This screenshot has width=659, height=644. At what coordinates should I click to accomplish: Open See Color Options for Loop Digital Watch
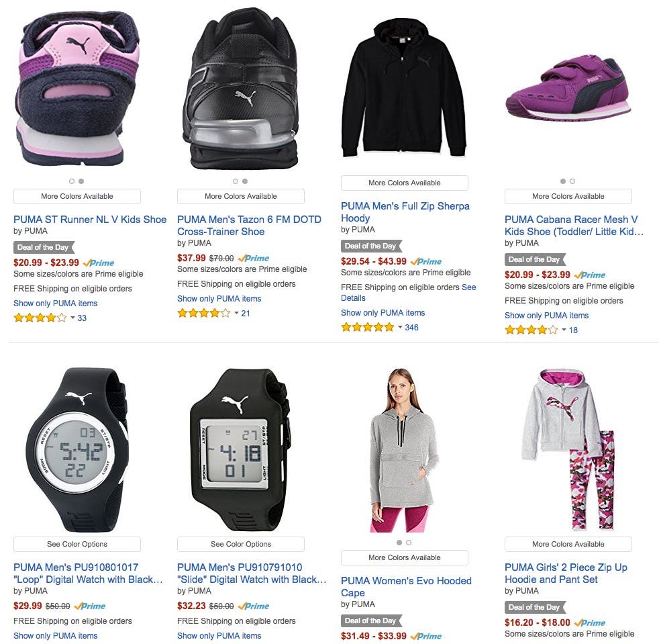tap(77, 544)
